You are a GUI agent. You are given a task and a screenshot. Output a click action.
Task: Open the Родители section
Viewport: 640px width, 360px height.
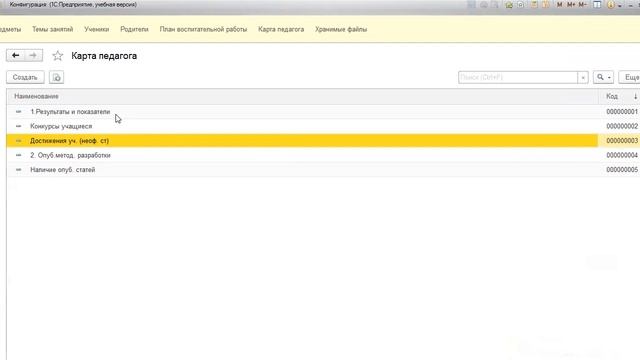(134, 29)
